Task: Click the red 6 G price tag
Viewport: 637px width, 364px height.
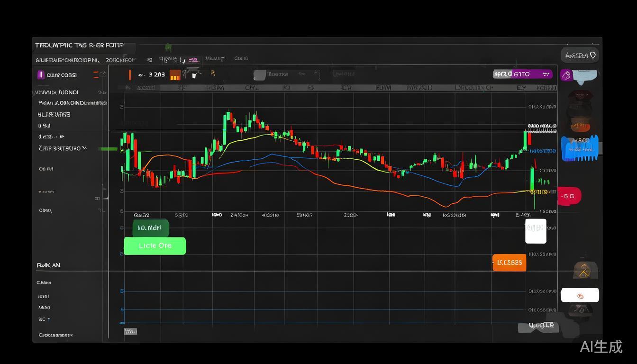Action: [x=569, y=196]
